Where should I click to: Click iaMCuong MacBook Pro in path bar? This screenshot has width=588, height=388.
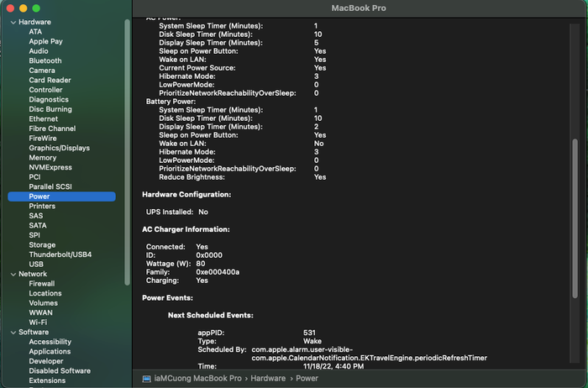coord(197,379)
